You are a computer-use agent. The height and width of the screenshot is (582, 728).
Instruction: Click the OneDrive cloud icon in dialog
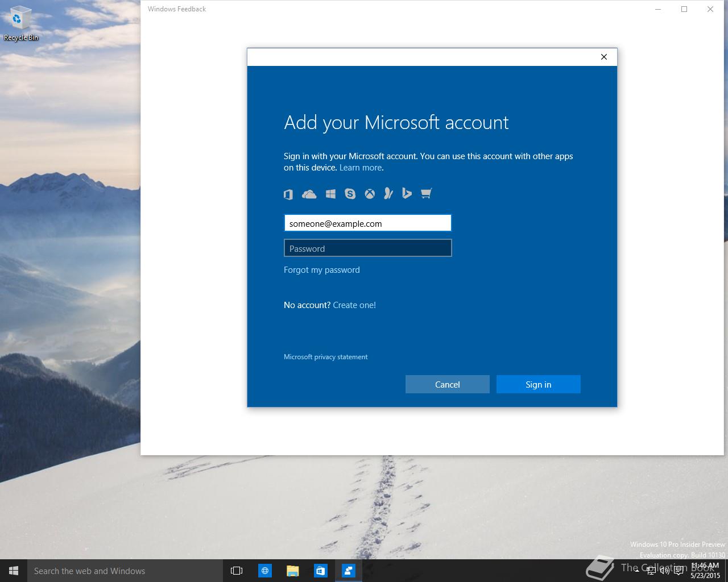tap(309, 194)
